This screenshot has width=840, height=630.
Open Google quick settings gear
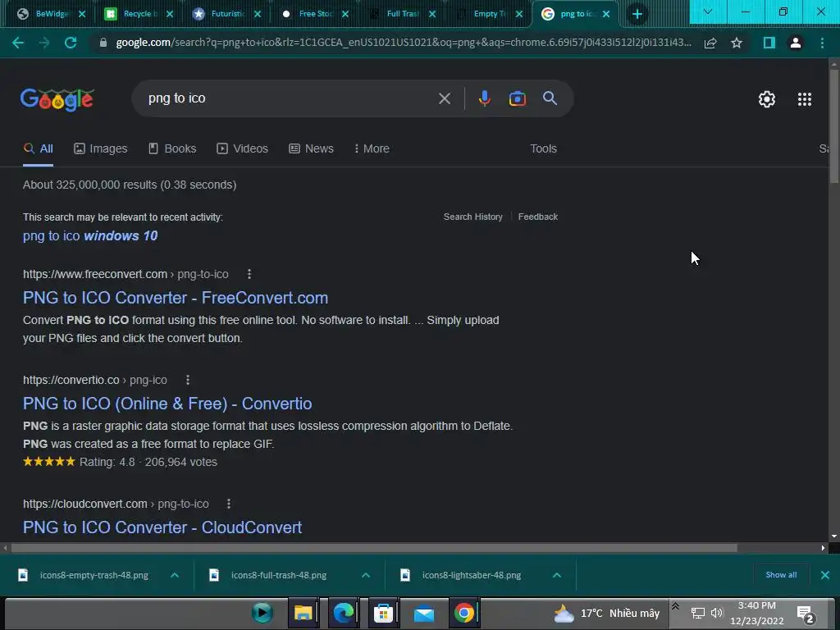coord(767,99)
